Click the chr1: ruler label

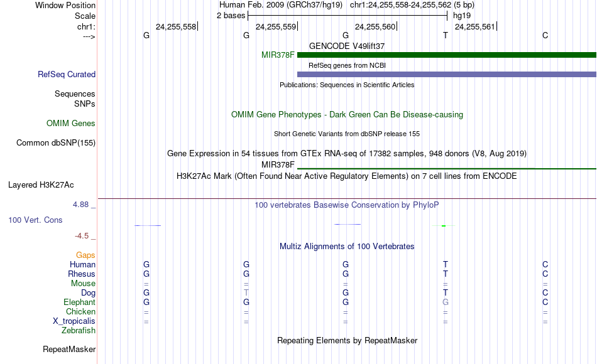pos(87,26)
